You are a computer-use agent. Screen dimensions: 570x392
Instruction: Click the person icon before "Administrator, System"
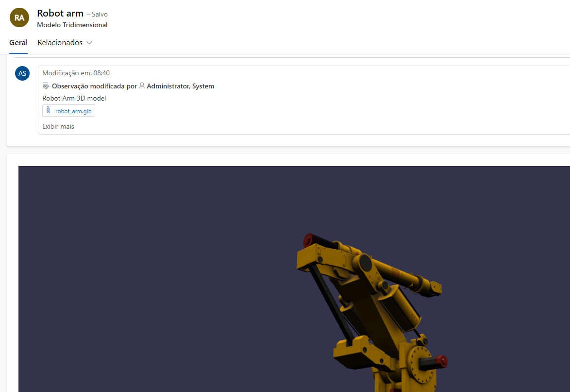142,86
